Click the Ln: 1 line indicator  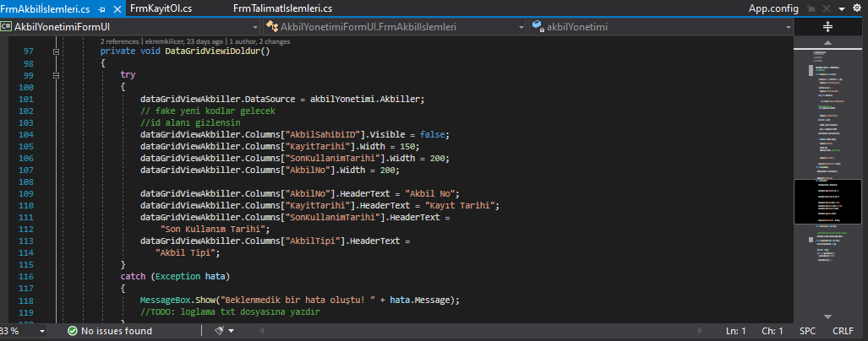tap(735, 331)
